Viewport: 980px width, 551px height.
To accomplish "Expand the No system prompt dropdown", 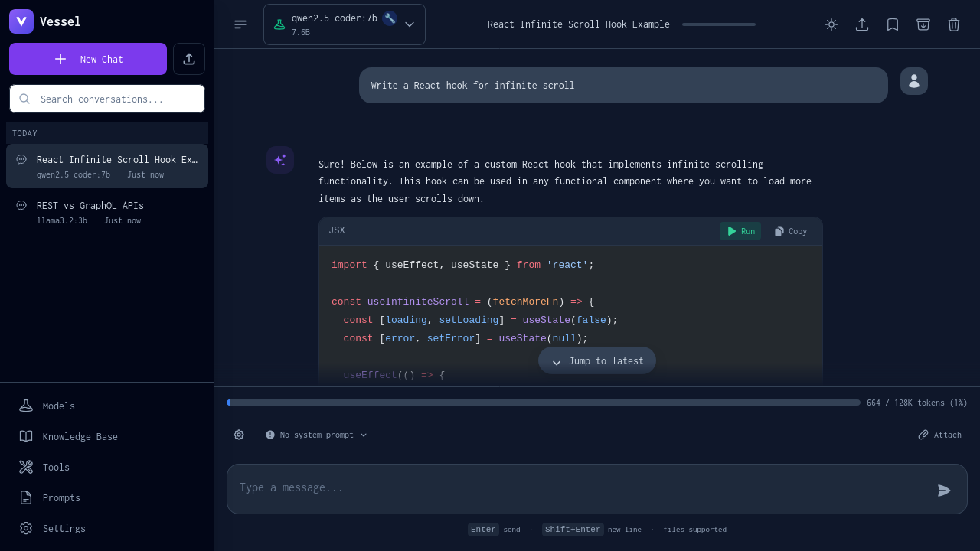I will pos(316,435).
